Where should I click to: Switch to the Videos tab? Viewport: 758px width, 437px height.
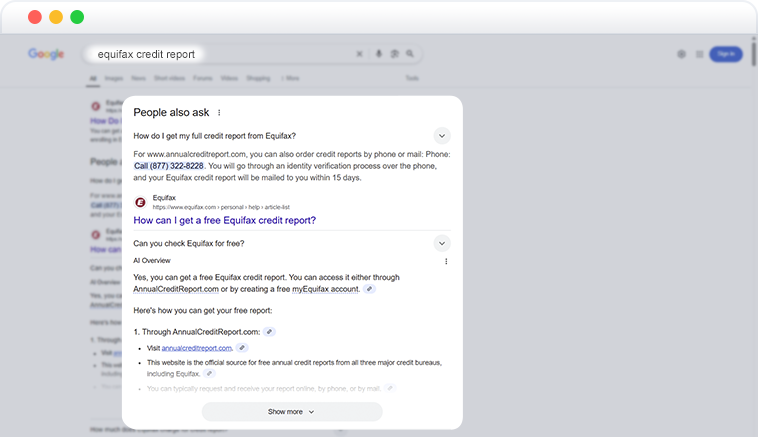(x=229, y=78)
